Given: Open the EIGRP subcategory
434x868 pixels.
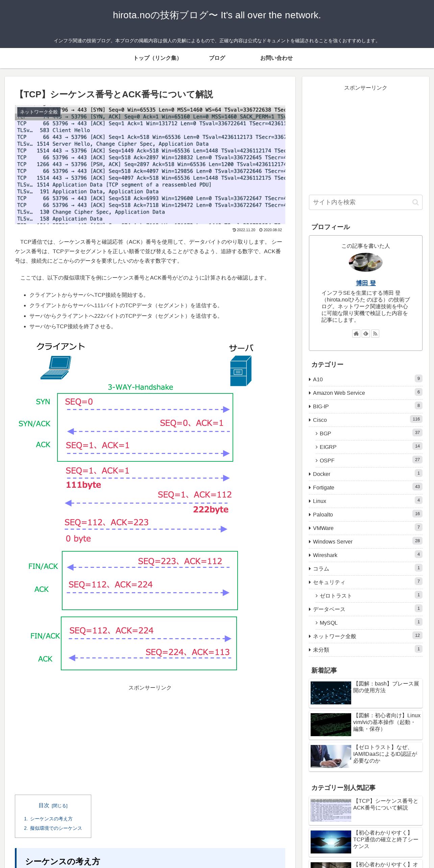Looking at the screenshot, I should (369, 447).
